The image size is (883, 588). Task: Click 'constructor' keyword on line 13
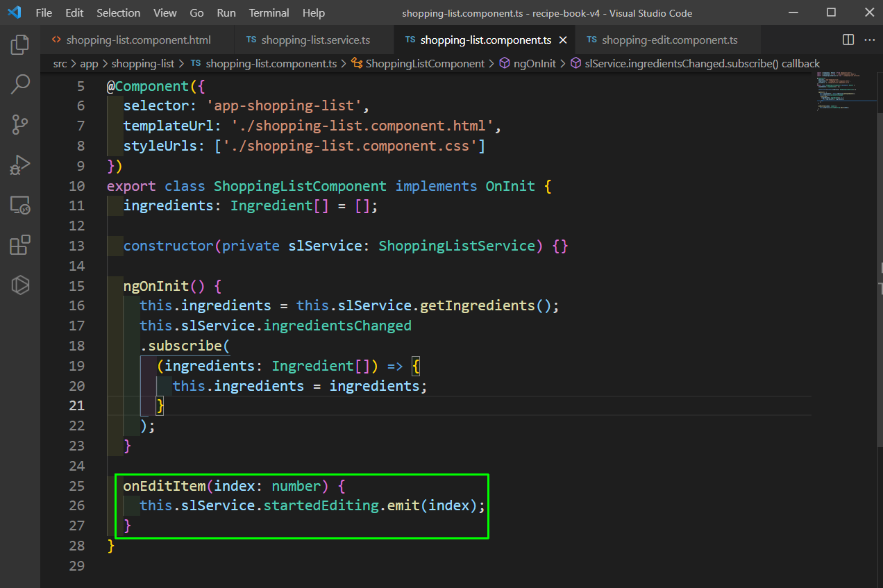(x=169, y=246)
